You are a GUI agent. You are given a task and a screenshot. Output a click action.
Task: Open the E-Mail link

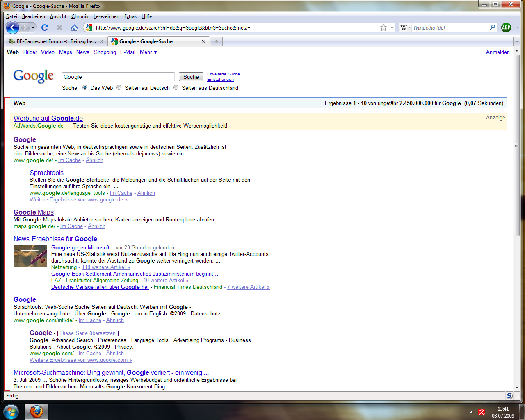tap(128, 52)
